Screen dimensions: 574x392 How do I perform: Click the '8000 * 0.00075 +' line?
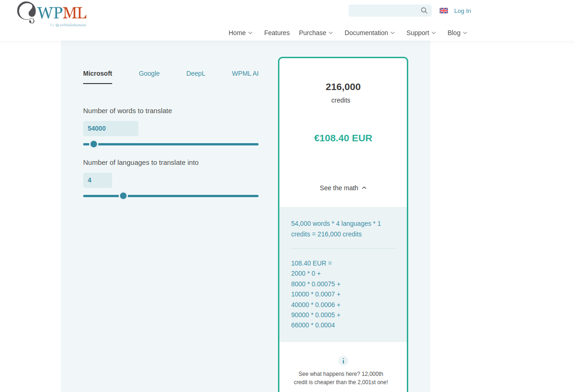[316, 284]
